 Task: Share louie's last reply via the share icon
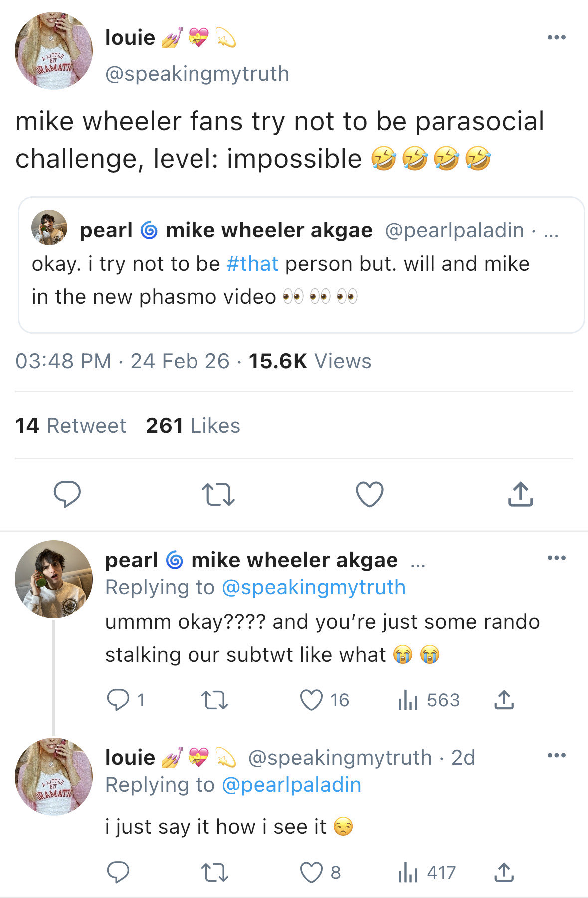[x=504, y=872]
